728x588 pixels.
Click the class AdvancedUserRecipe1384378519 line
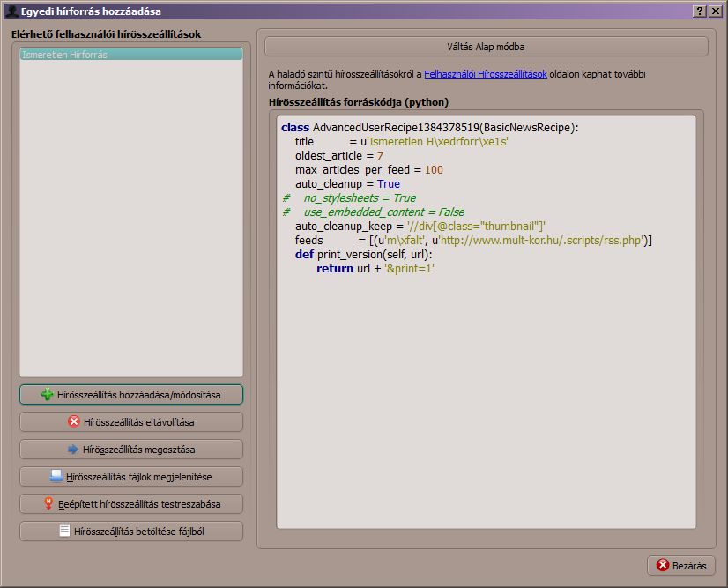[430, 127]
